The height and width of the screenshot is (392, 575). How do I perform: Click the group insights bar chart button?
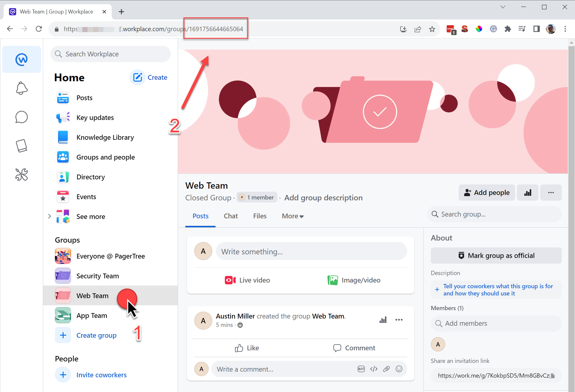(x=528, y=193)
